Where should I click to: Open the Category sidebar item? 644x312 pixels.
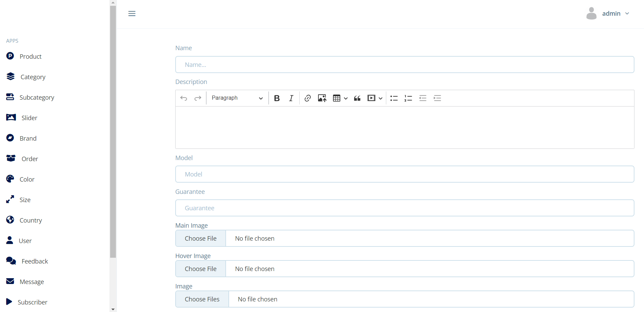click(33, 77)
